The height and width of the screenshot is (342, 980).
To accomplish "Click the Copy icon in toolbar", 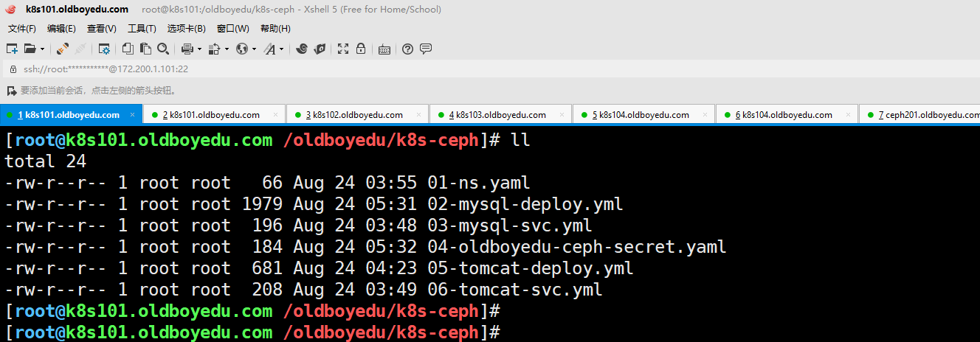I will tap(128, 49).
